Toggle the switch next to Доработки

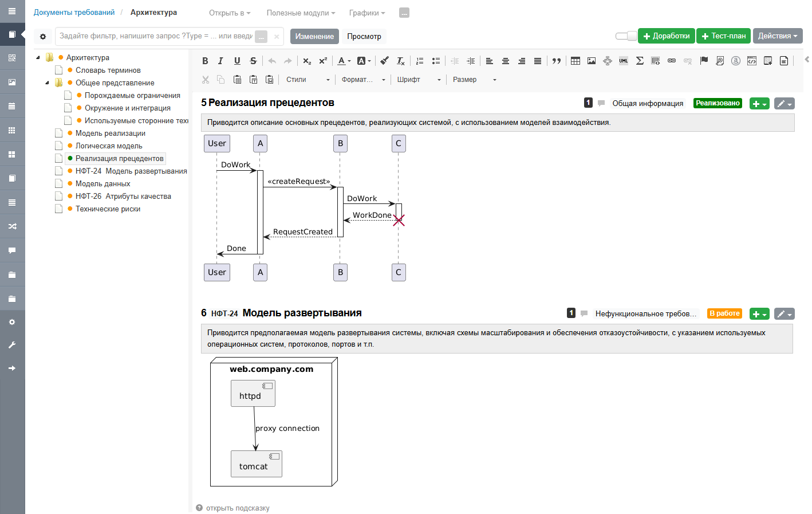[x=626, y=36]
